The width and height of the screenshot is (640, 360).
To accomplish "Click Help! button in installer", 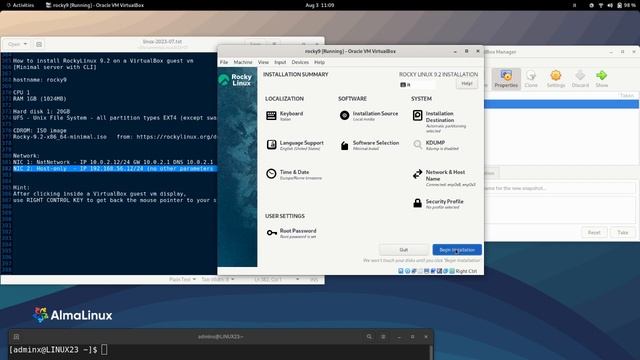I will (467, 83).
